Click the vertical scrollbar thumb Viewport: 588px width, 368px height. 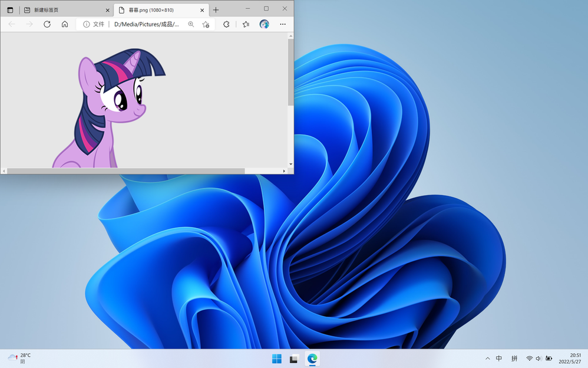[290, 72]
